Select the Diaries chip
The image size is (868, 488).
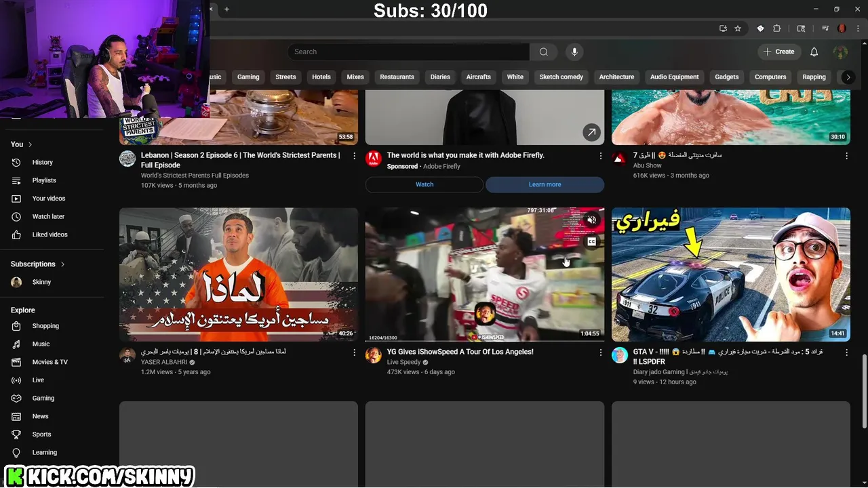click(x=440, y=77)
